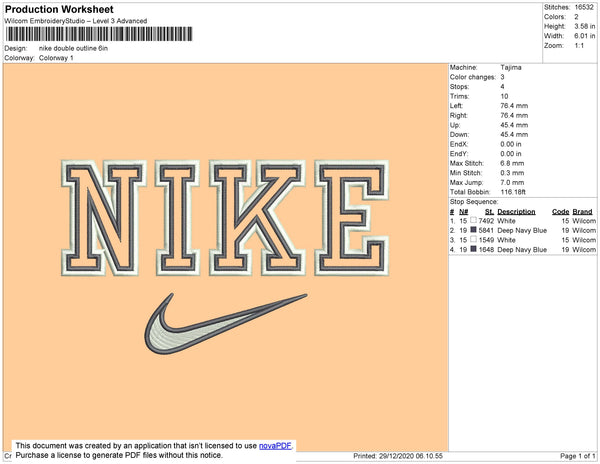The height and width of the screenshot is (464, 600).
Task: Select the EndY value 0.00 in
Action: 511,153
